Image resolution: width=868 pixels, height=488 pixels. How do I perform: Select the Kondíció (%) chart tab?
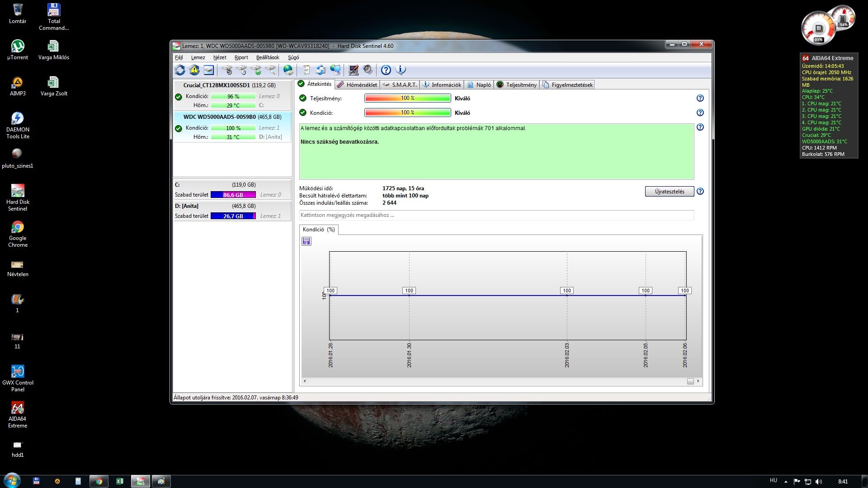click(x=319, y=230)
